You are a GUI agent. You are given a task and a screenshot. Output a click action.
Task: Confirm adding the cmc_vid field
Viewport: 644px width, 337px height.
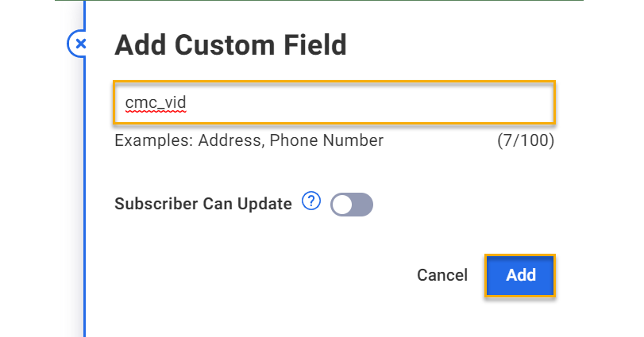[x=520, y=275]
